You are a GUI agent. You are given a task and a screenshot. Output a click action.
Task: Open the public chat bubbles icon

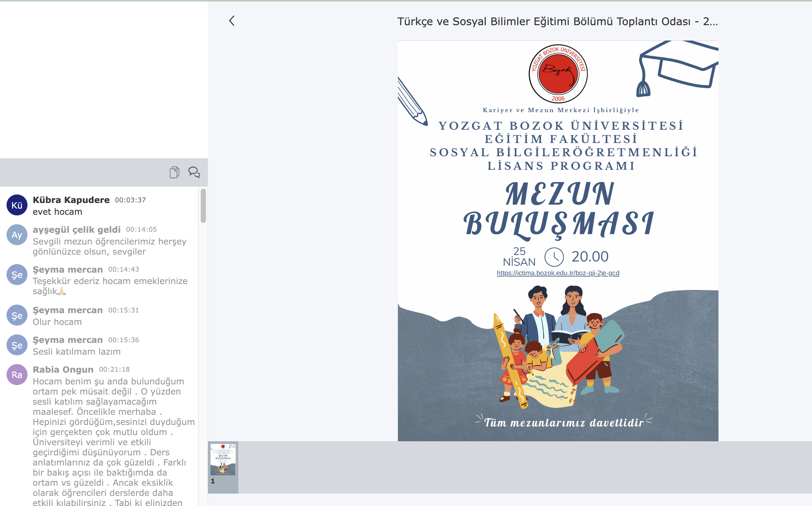point(194,172)
